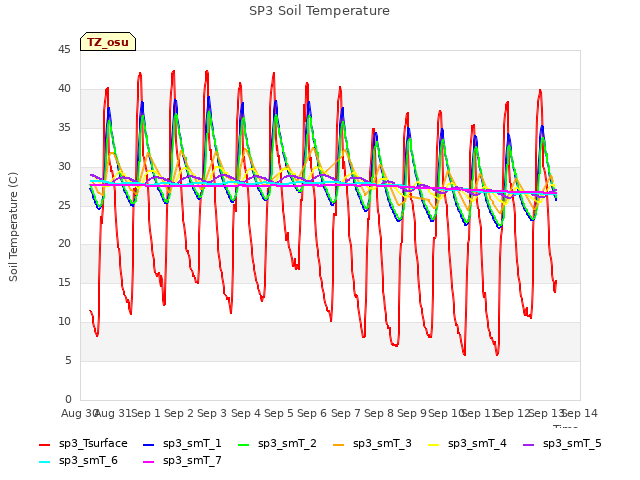Toggle the sp3_smT_6 legend label
The image size is (640, 480).
click(88, 460)
